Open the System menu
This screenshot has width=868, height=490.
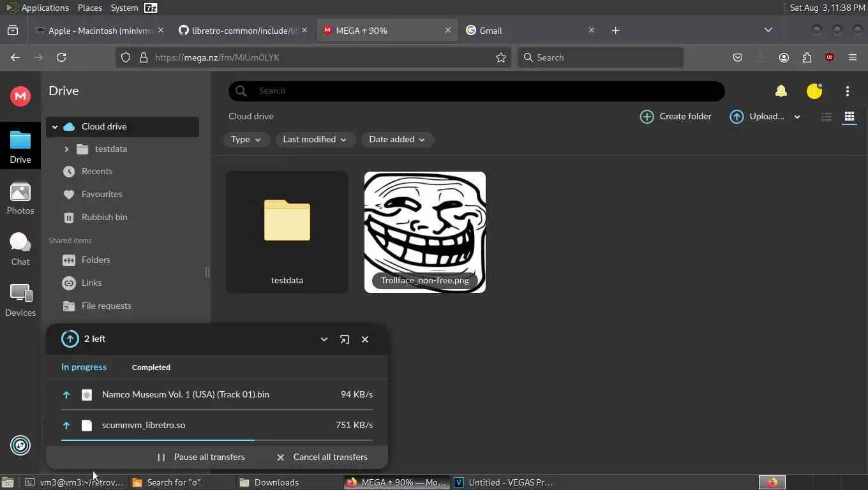124,8
